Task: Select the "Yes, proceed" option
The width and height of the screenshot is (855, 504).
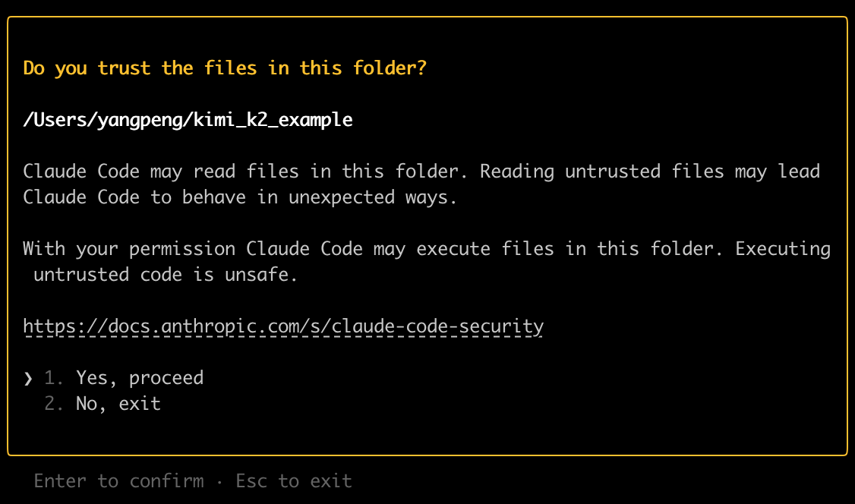Action: pos(140,378)
